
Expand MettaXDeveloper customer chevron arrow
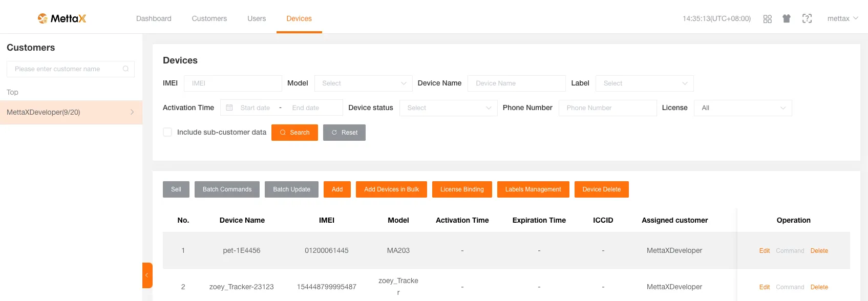(x=132, y=112)
